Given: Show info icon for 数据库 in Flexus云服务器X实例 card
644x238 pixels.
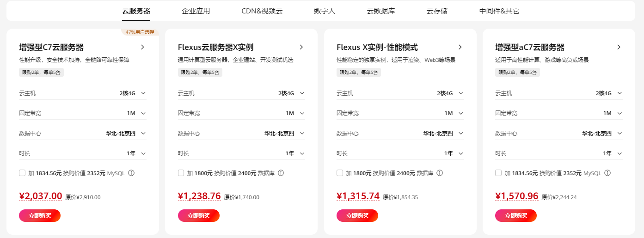Looking at the screenshot, I should (281, 173).
